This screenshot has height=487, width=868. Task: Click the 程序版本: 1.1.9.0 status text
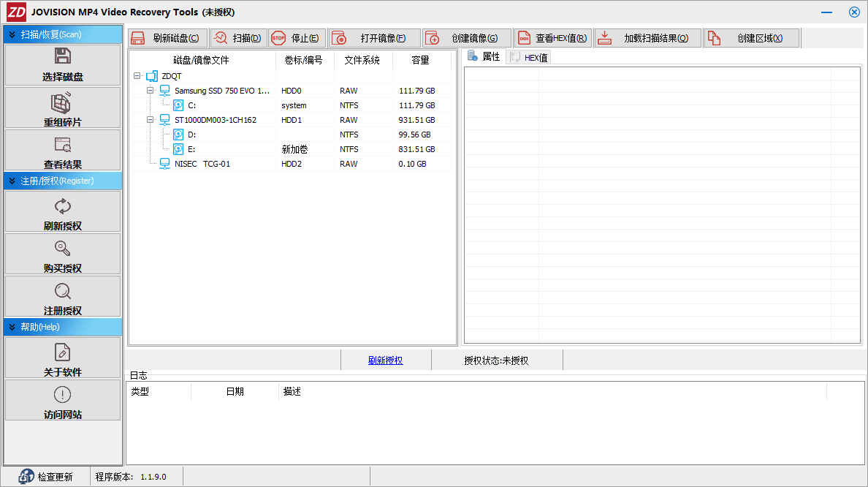click(131, 477)
